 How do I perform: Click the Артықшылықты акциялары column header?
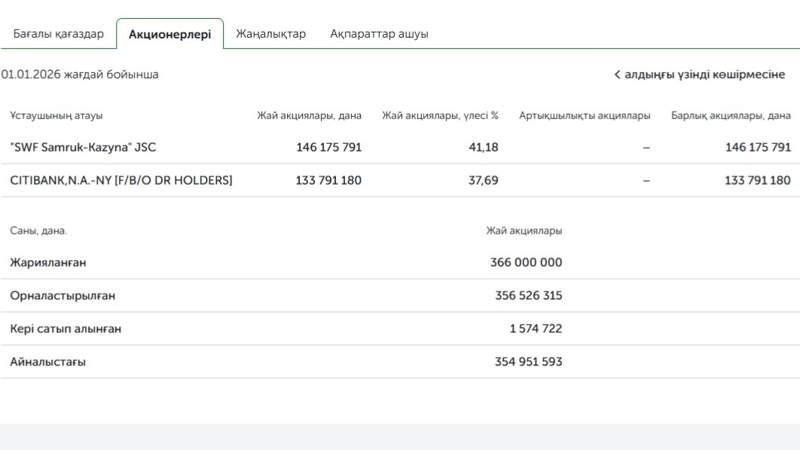tap(584, 116)
